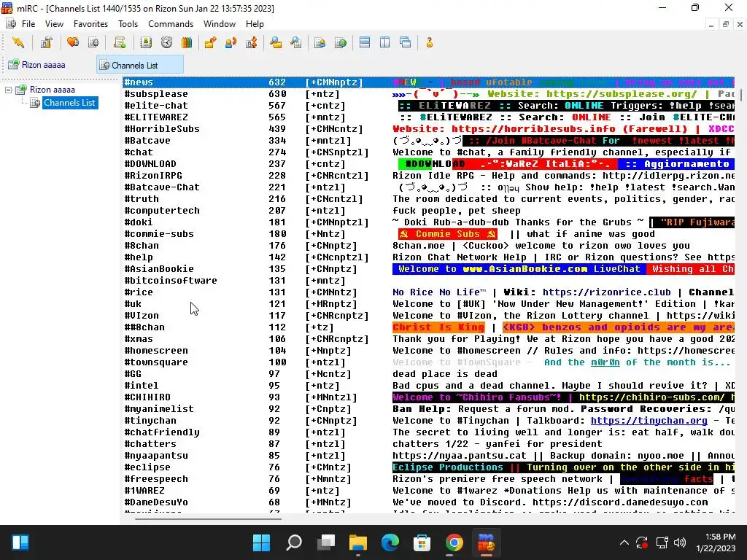
Task: Click the DCC Chat icon
Action: click(231, 43)
